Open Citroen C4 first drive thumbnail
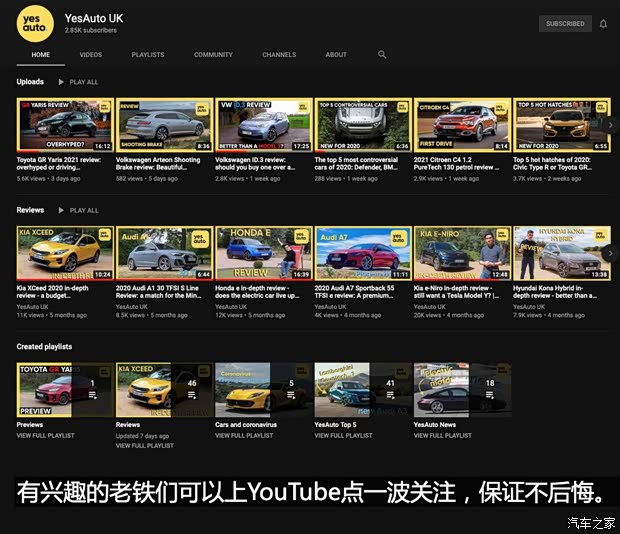 [x=462, y=125]
